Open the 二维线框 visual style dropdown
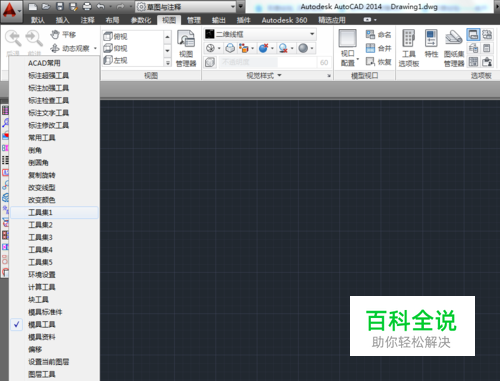 coord(260,34)
